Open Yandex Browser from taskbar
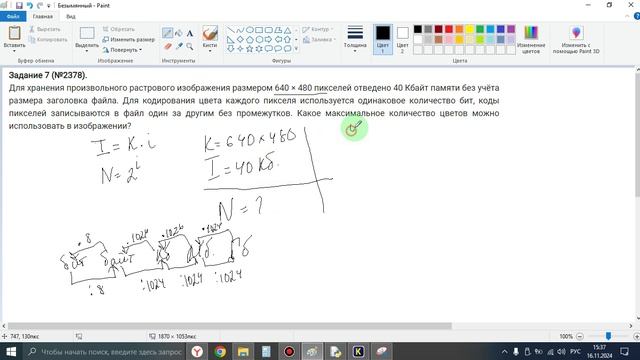Screen dimensions: 640x360 point(197,351)
